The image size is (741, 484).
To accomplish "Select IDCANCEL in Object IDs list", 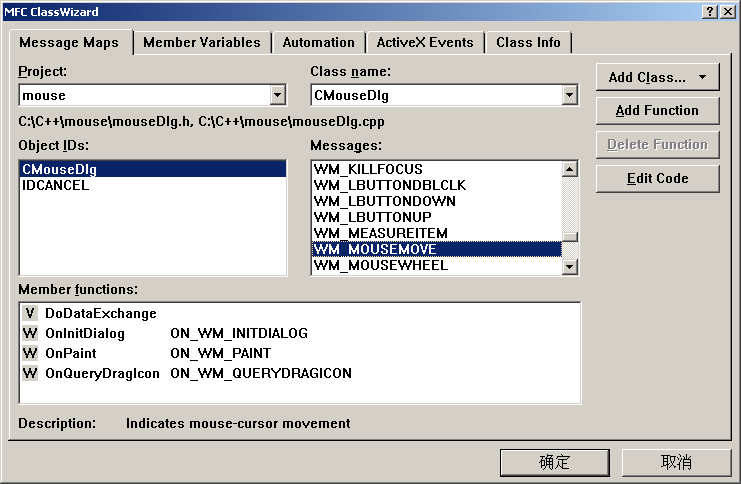I will (153, 185).
